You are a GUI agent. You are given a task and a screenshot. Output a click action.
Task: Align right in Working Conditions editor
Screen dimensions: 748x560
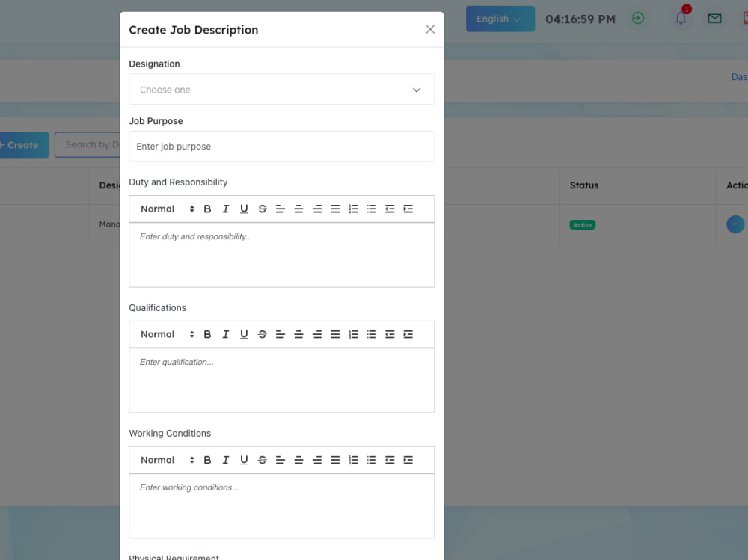click(316, 460)
